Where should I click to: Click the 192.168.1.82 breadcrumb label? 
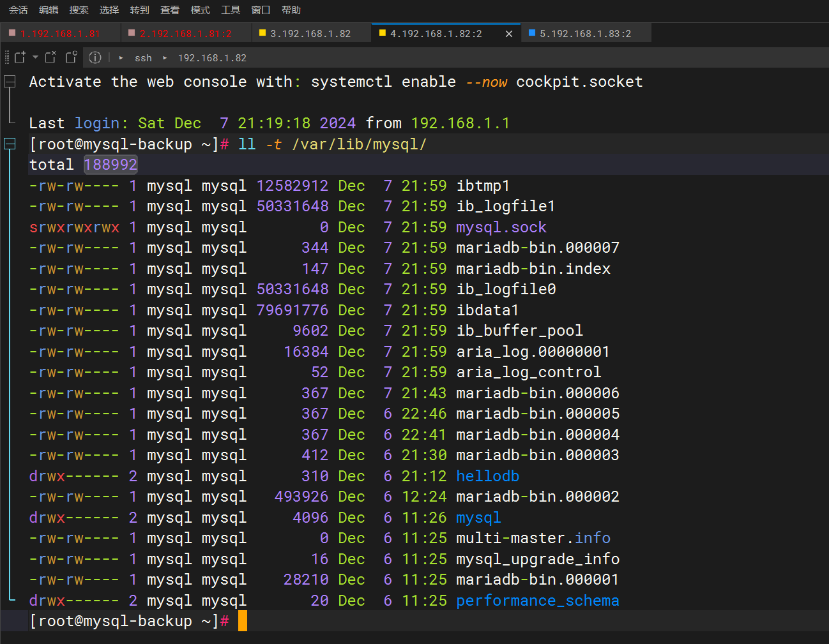point(212,58)
